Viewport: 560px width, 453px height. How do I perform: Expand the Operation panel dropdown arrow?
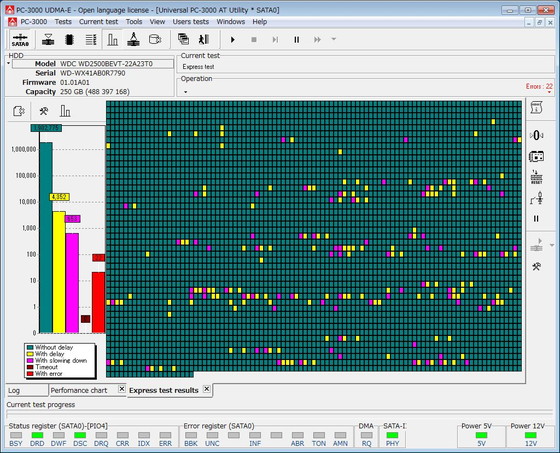point(185,92)
